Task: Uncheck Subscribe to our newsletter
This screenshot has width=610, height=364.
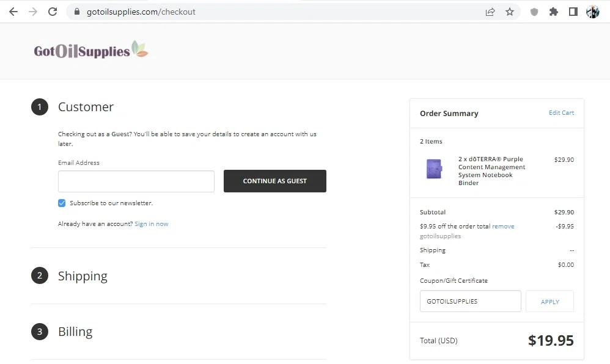Action: 62,203
